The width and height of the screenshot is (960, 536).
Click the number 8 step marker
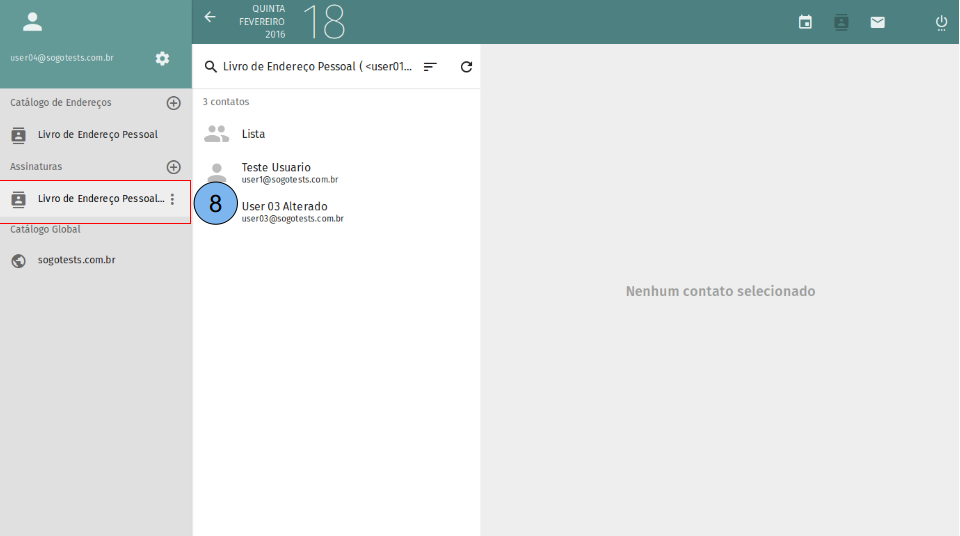click(215, 204)
